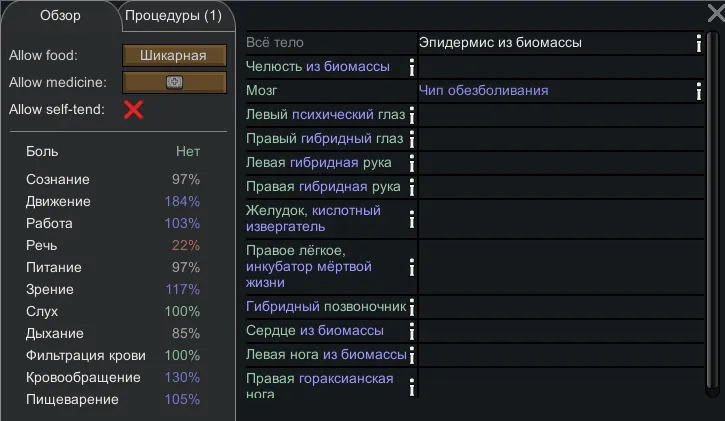
Task: Show info for Левая нога из биомассы
Action: coord(412,356)
